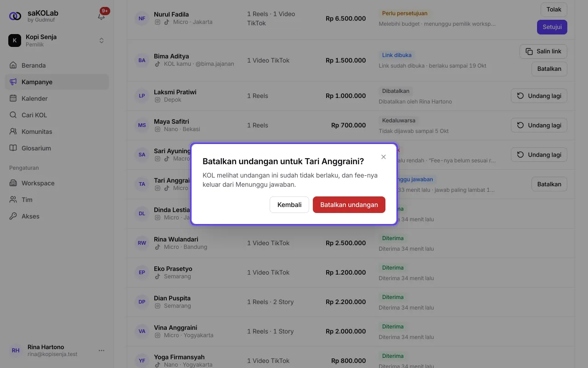Viewport: 588px width, 368px height.
Task: Go to Workspace settings
Action: pos(57,183)
